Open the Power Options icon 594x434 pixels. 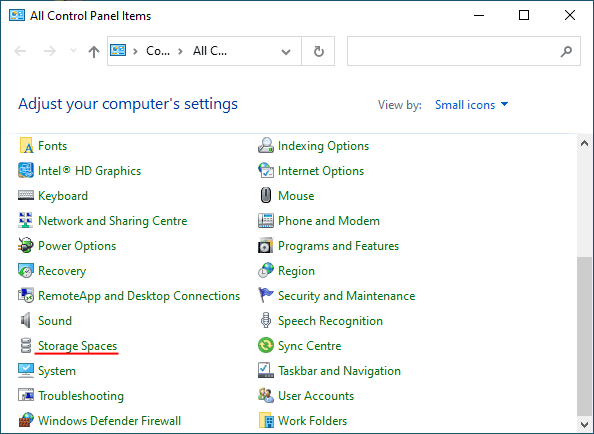pyautogui.click(x=26, y=245)
